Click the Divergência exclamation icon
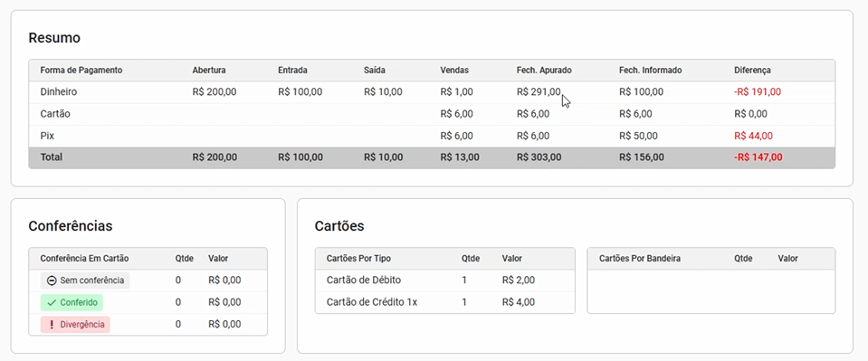The image size is (868, 361). click(52, 325)
